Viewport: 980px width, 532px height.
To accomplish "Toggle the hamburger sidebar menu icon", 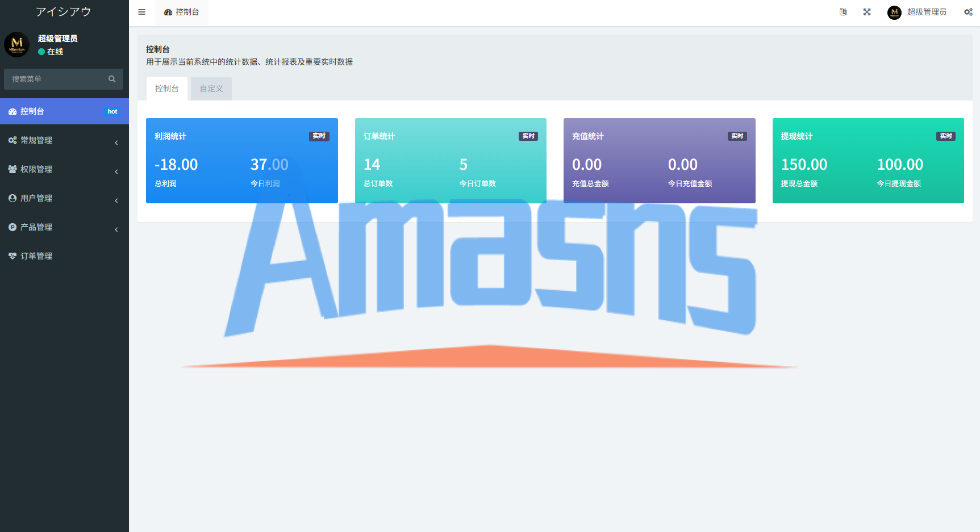I will [x=142, y=12].
